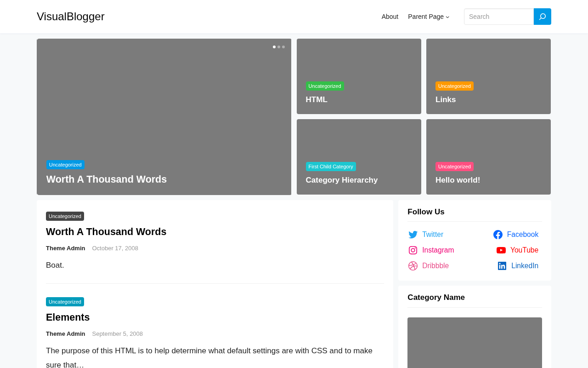Focus the Search input field
This screenshot has height=368, width=588.
tap(499, 17)
